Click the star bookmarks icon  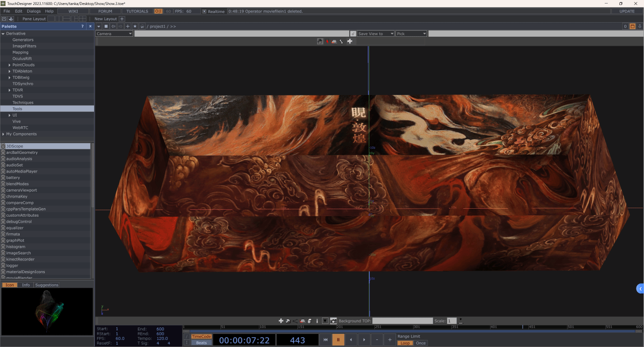(135, 26)
